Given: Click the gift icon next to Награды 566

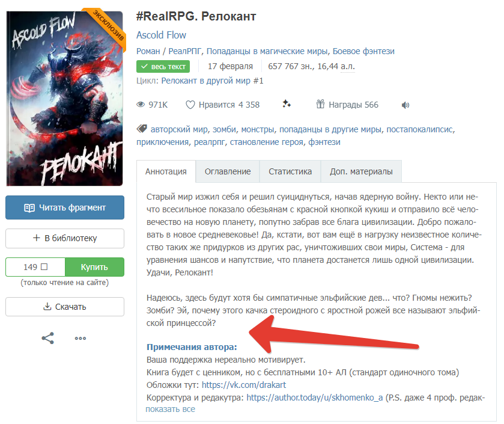Looking at the screenshot, I should 320,104.
